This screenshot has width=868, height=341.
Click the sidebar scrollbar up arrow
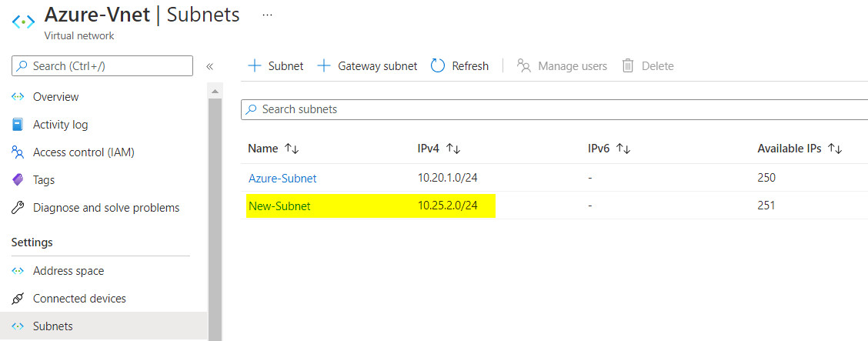pyautogui.click(x=215, y=91)
